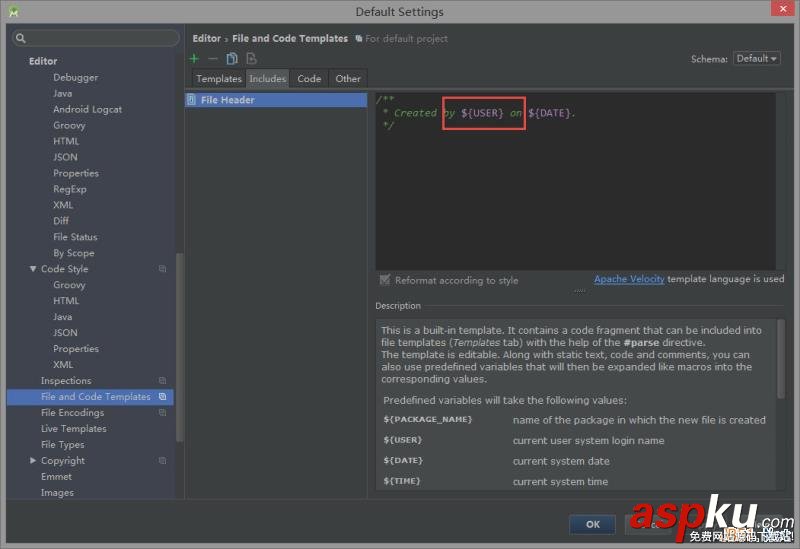The image size is (800, 549).
Task: Click ${PACKAGE_NAME} in the description table
Action: click(428, 419)
